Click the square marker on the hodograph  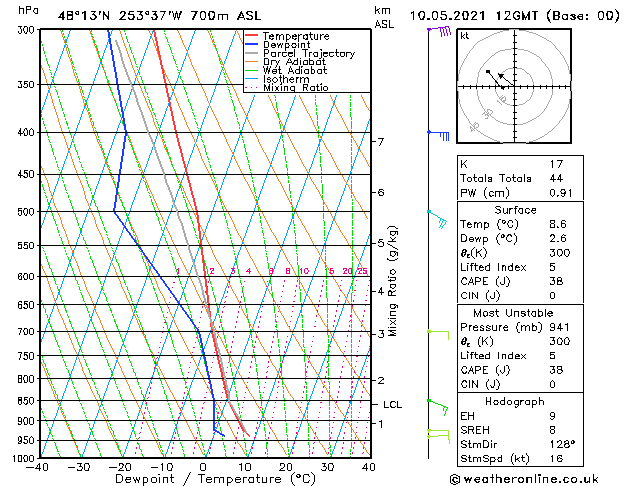(x=488, y=72)
